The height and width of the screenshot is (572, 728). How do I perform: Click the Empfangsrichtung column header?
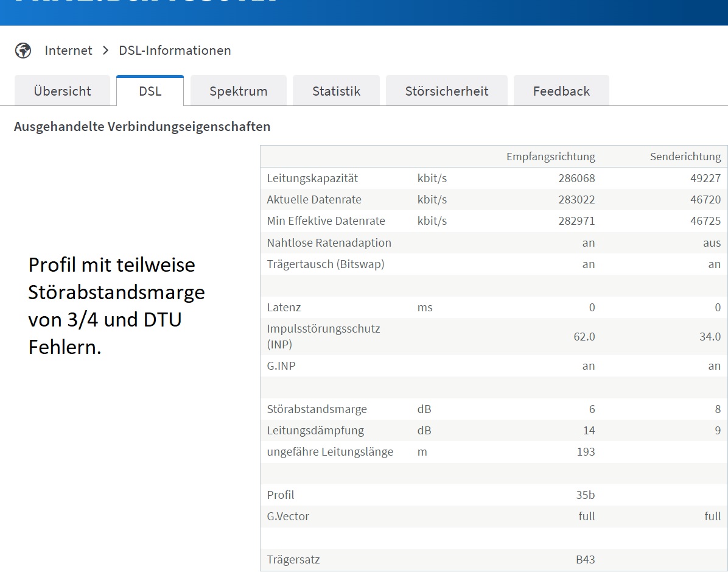click(x=551, y=157)
